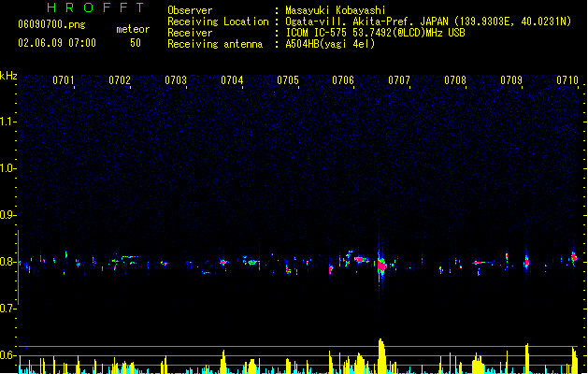This screenshot has height=374, width=588.
Task: Click the 0701 time marker
Action: [x=64, y=80]
